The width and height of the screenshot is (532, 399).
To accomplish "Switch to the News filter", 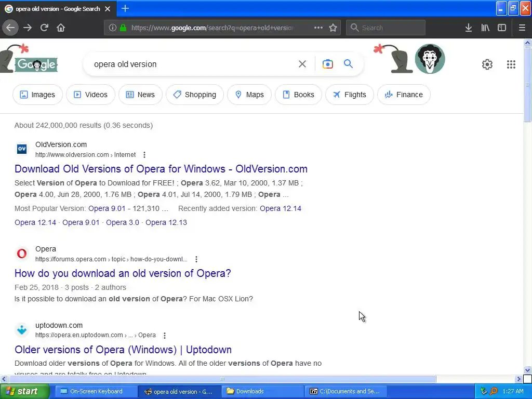I will 140,95.
